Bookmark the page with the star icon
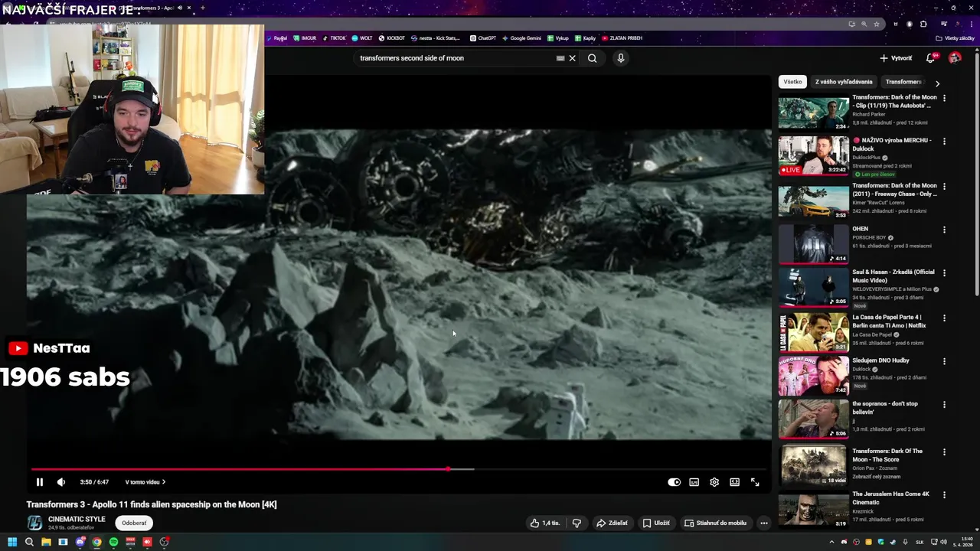Screen dimensions: 980x551 coord(877,24)
